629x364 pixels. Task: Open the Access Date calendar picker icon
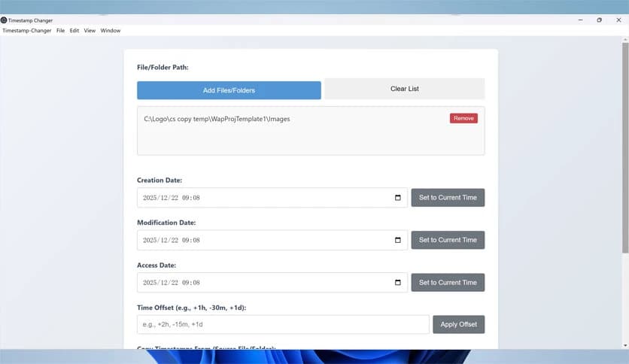398,283
